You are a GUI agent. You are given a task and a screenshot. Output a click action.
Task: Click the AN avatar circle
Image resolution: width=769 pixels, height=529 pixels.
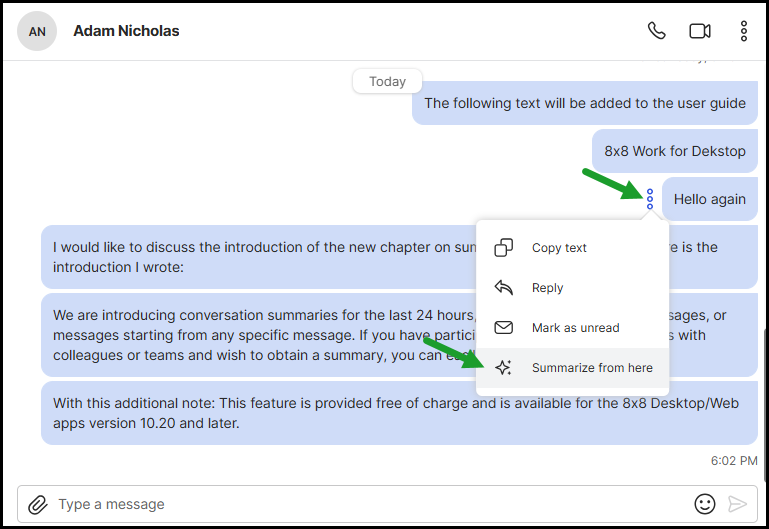click(x=37, y=31)
